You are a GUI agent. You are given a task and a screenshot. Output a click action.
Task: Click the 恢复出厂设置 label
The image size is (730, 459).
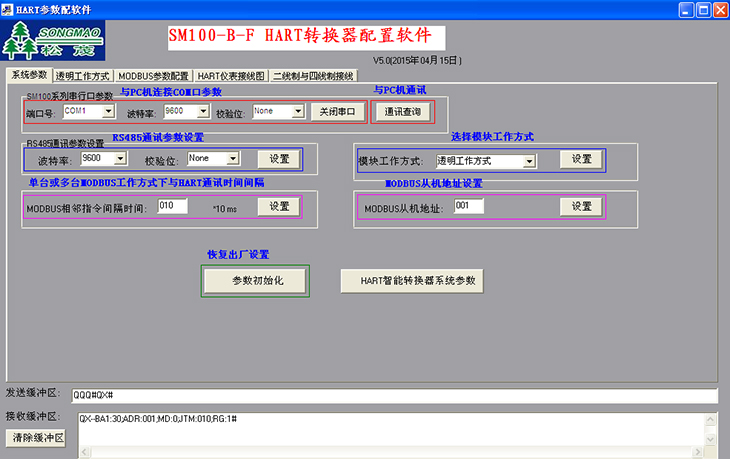[x=238, y=255]
